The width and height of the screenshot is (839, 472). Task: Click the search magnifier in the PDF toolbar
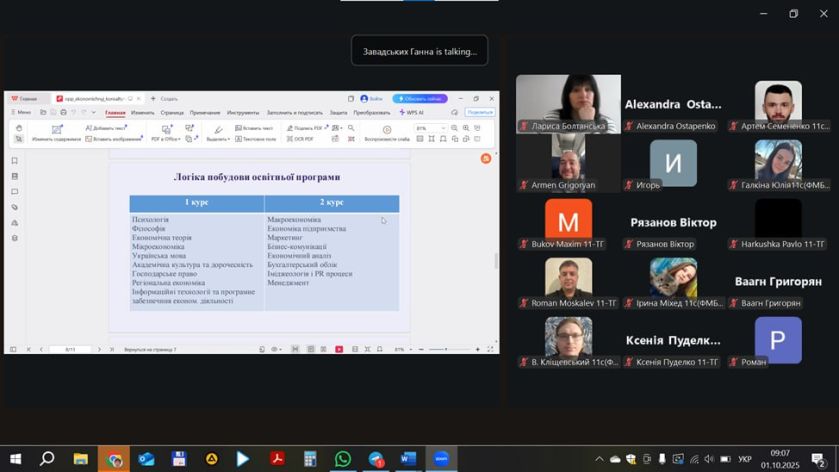pos(351,128)
